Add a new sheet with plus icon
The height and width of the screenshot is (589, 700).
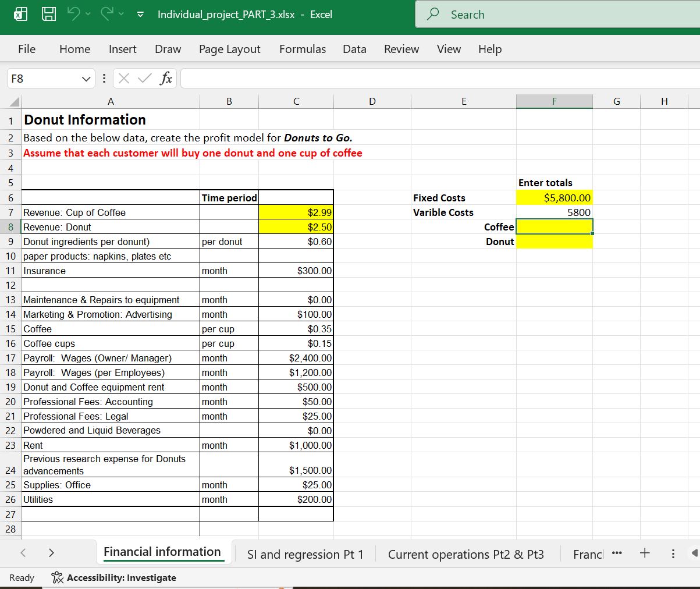[645, 553]
